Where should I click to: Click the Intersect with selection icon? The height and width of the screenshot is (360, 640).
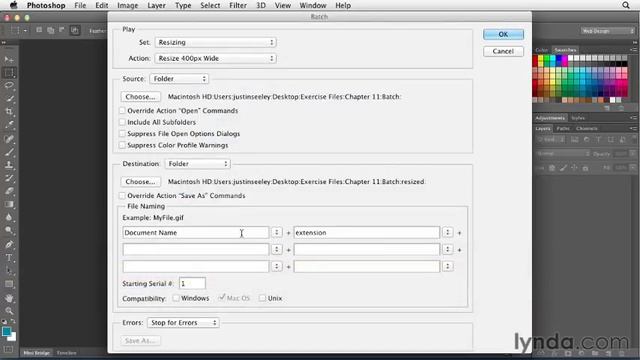75,30
